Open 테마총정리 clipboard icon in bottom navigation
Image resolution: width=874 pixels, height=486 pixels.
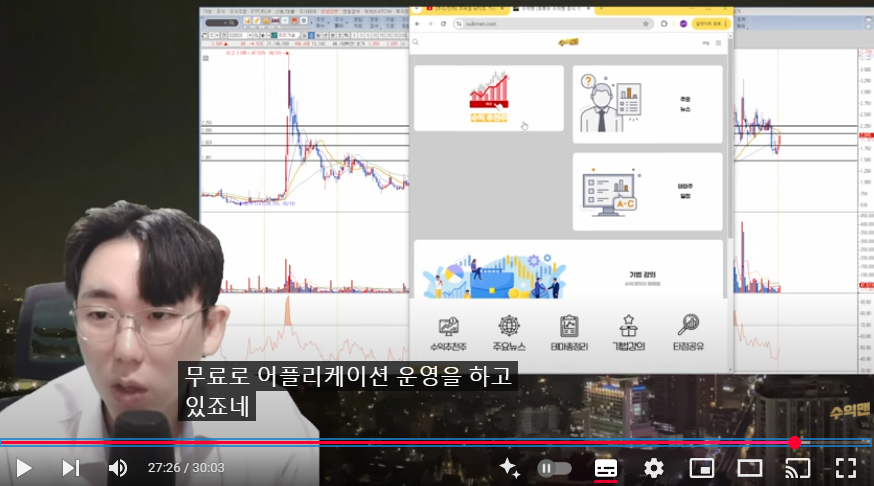[569, 333]
